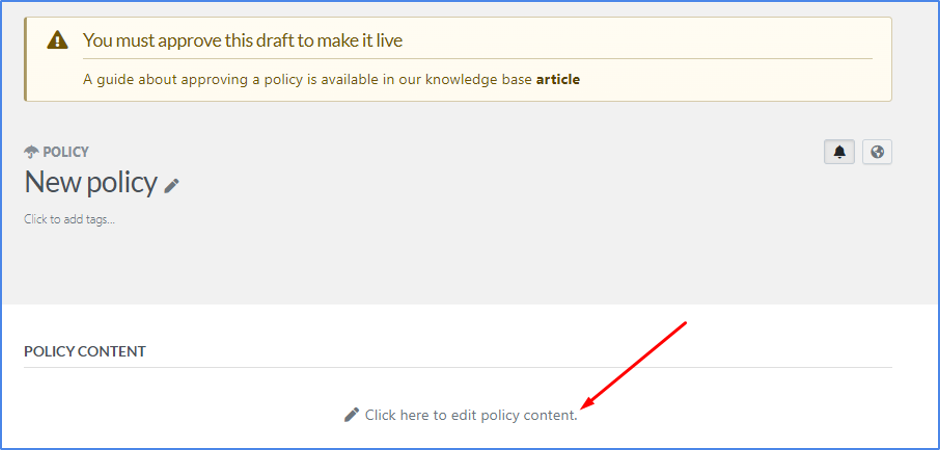Image resolution: width=940 pixels, height=450 pixels.
Task: Select the Click to add tags field
Action: (x=70, y=219)
